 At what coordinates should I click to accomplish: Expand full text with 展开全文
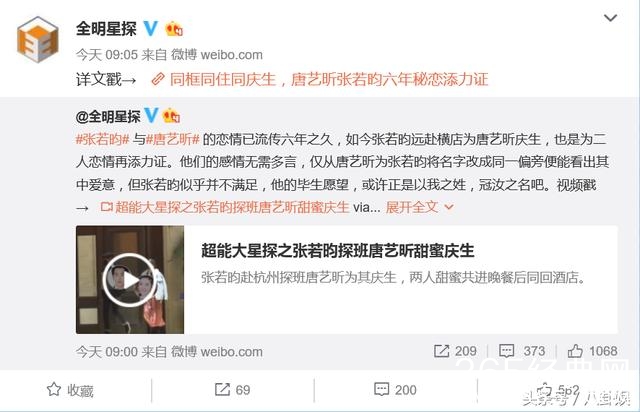coord(419,207)
